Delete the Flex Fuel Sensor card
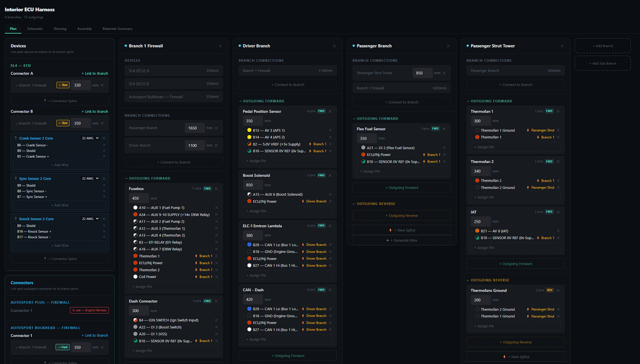This screenshot has width=640, height=364. [444, 129]
